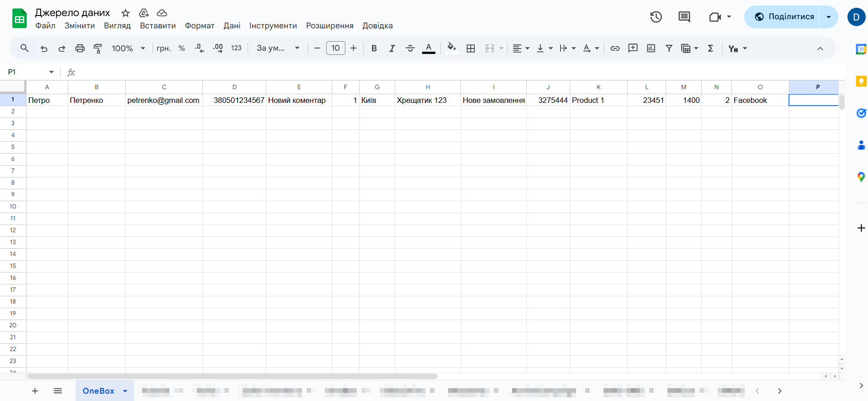Image resolution: width=868 pixels, height=401 pixels.
Task: Move the document to a folder
Action: tap(144, 13)
